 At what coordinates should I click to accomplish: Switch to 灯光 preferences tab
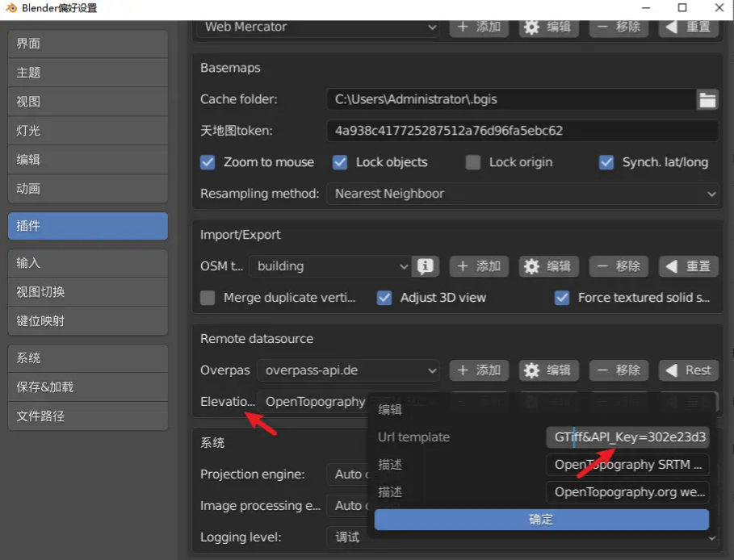click(88, 131)
